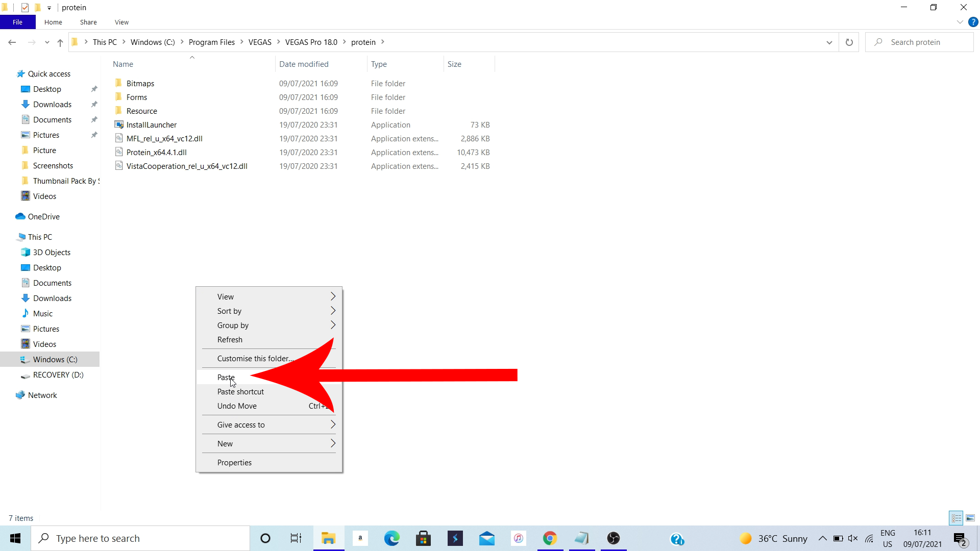Image resolution: width=980 pixels, height=551 pixels.
Task: Select the Forms folder icon
Action: (x=119, y=97)
